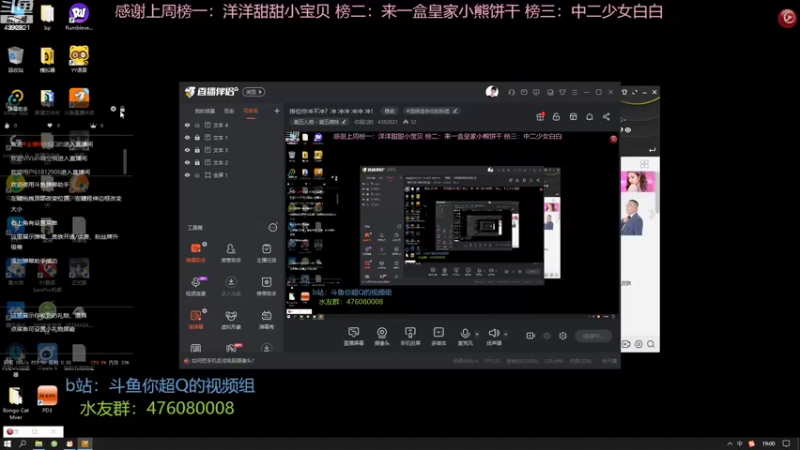The height and width of the screenshot is (450, 800).
Task: Click the pink girl thumbnail in side window
Action: pos(638,182)
